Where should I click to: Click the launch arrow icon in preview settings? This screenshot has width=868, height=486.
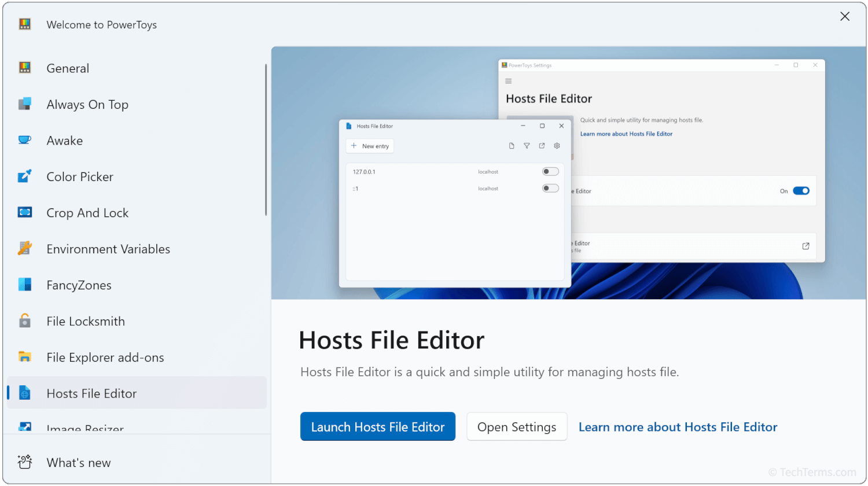806,246
